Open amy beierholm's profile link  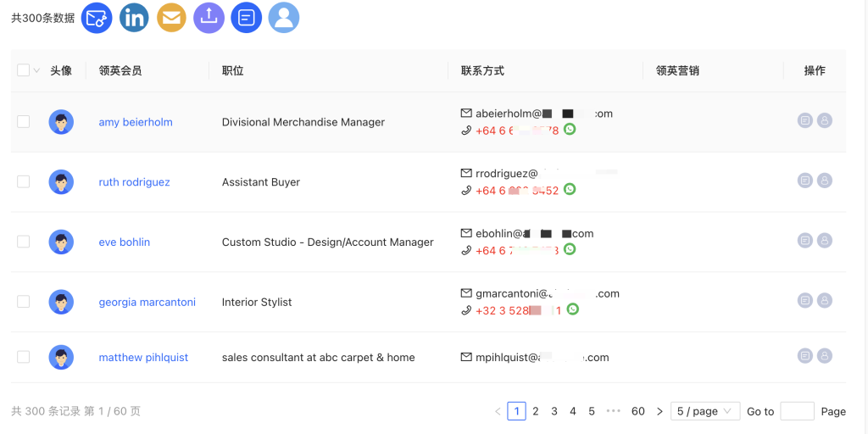pos(136,122)
